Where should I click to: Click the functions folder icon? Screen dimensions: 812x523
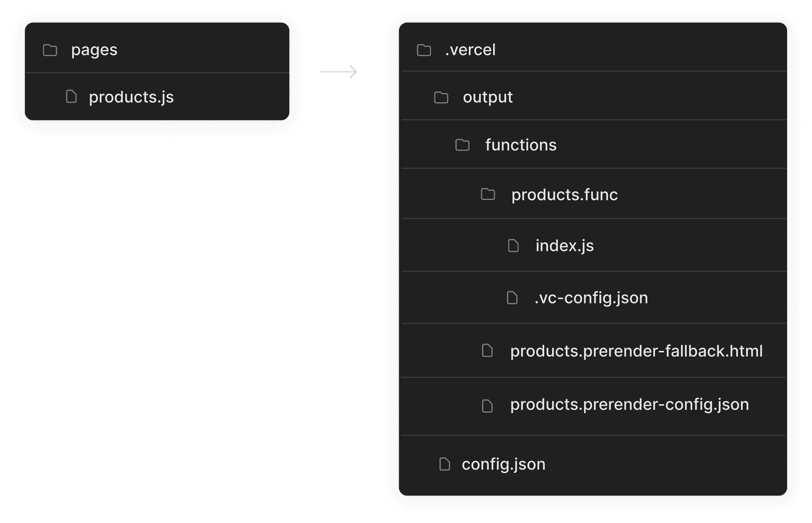tap(462, 145)
